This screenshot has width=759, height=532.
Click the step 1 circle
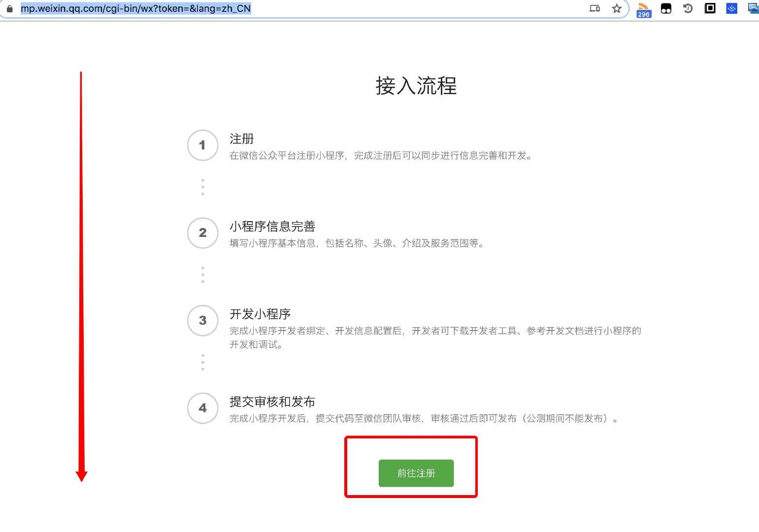(x=202, y=145)
